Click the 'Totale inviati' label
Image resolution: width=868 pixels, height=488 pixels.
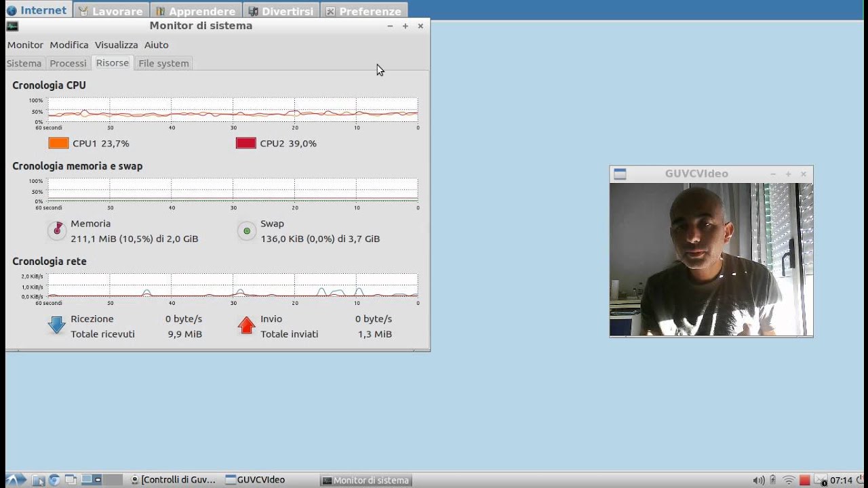pyautogui.click(x=290, y=334)
